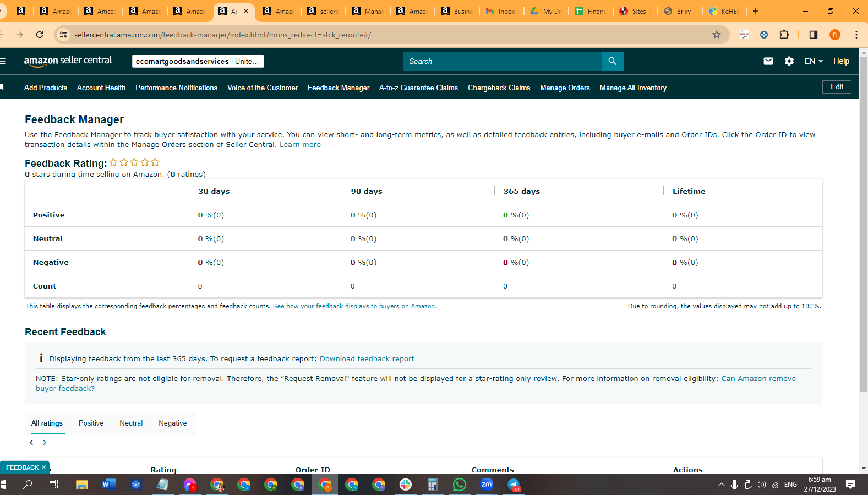The height and width of the screenshot is (495, 868).
Task: Click the Learn more link
Action: pyautogui.click(x=300, y=144)
